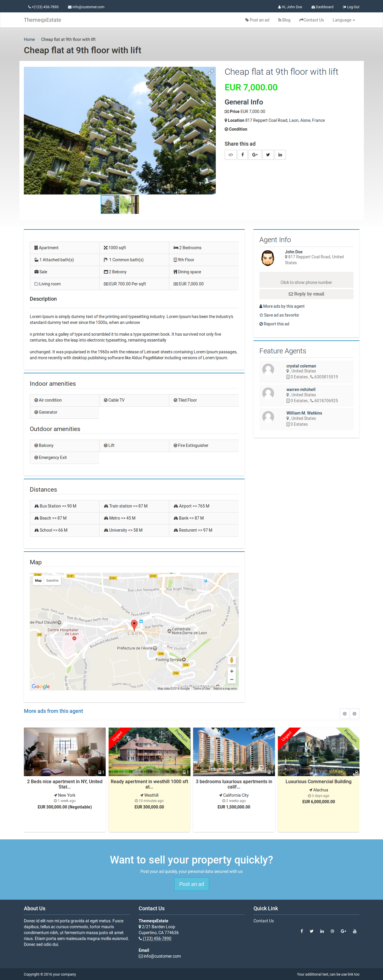Open 2 Beds nice apartment in NY listing image
Image resolution: width=383 pixels, height=980 pixels.
[65, 752]
